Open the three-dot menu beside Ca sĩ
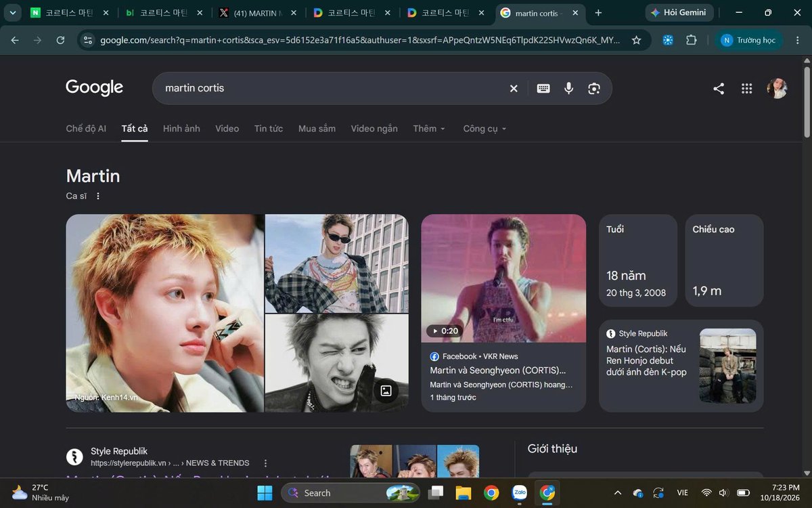The height and width of the screenshot is (508, 812). (97, 196)
